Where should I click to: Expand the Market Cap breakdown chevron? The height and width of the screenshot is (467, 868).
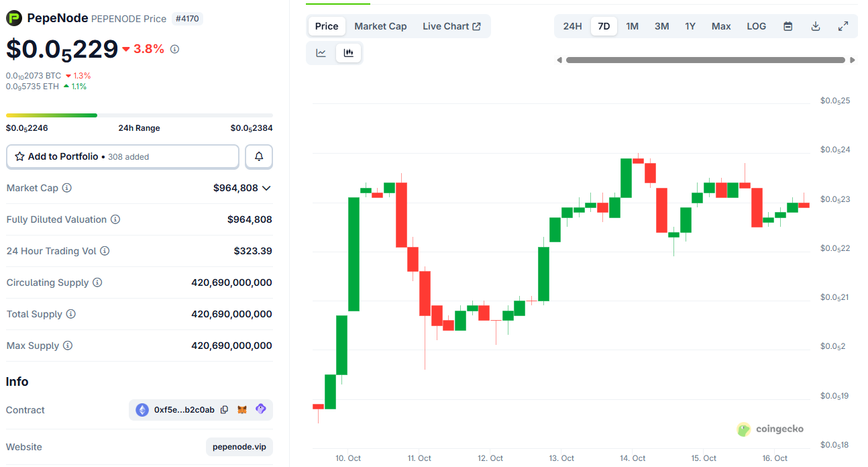pyautogui.click(x=267, y=188)
